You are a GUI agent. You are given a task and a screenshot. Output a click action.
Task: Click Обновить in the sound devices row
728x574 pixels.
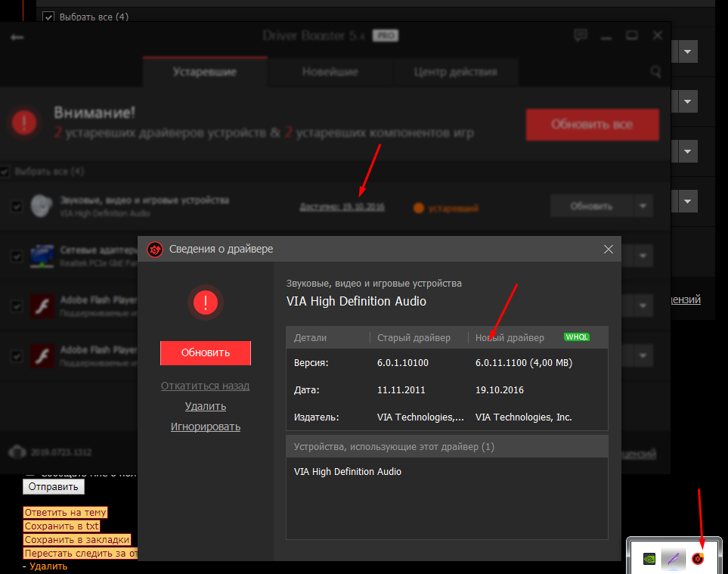coord(591,206)
